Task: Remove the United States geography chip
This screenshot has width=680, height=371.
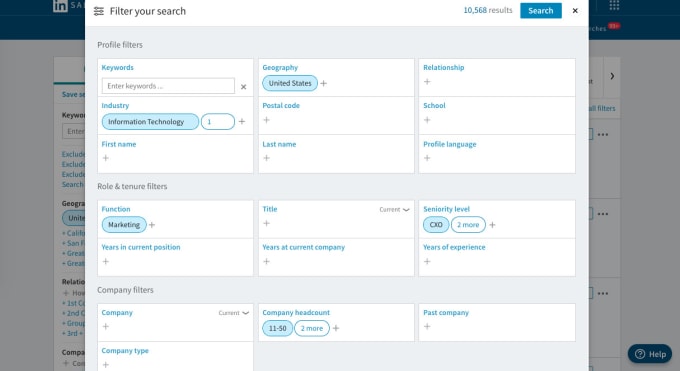Action: tap(290, 83)
